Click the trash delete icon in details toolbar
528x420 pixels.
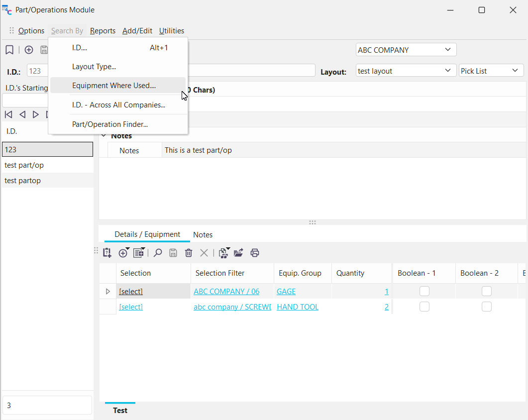pyautogui.click(x=188, y=253)
